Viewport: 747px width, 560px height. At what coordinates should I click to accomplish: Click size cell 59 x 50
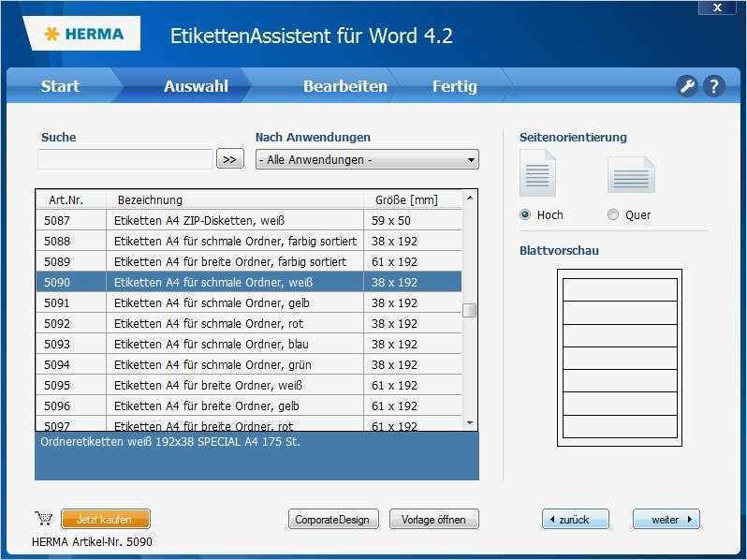tap(413, 220)
